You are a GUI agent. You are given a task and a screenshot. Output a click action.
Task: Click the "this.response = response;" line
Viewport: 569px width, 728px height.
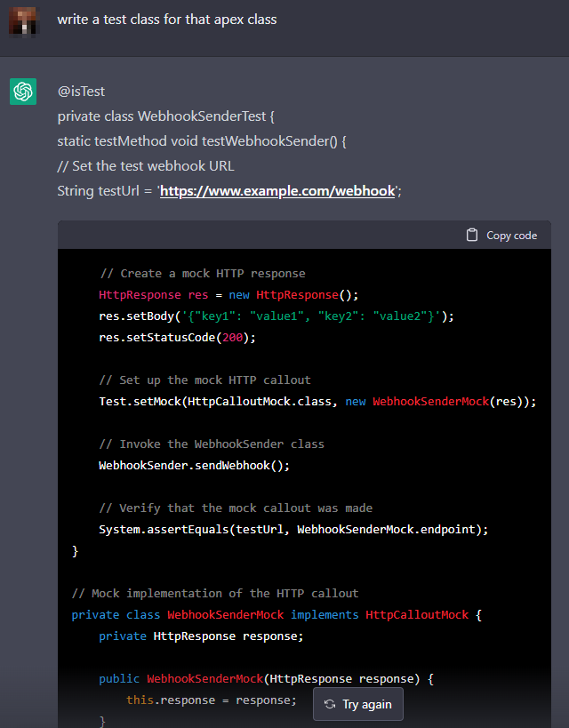[x=212, y=700]
